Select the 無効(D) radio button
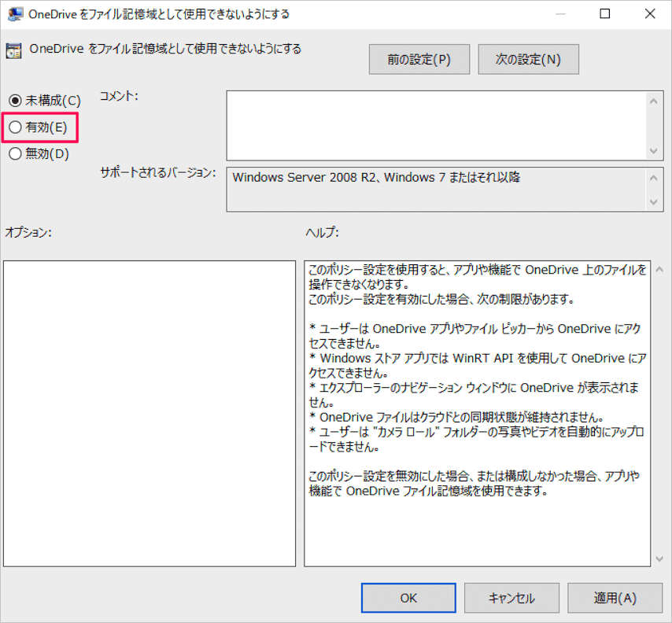The height and width of the screenshot is (623, 672). coord(14,153)
